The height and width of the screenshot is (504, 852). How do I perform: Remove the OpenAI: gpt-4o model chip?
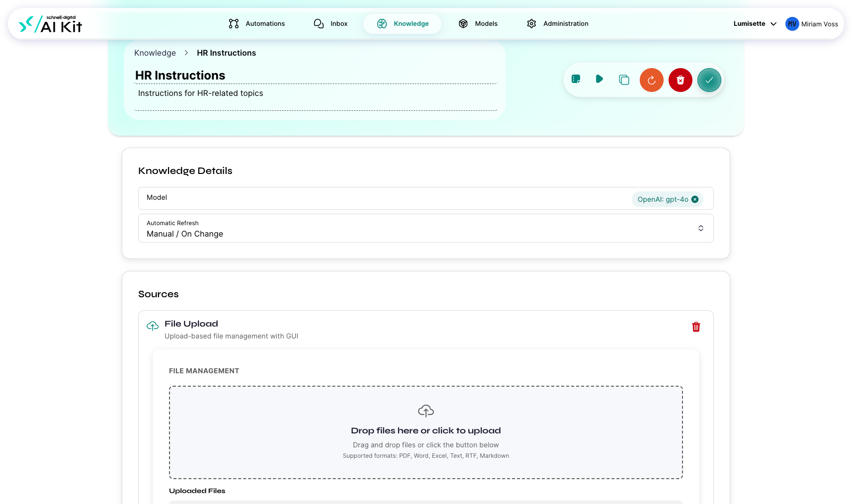coord(695,199)
